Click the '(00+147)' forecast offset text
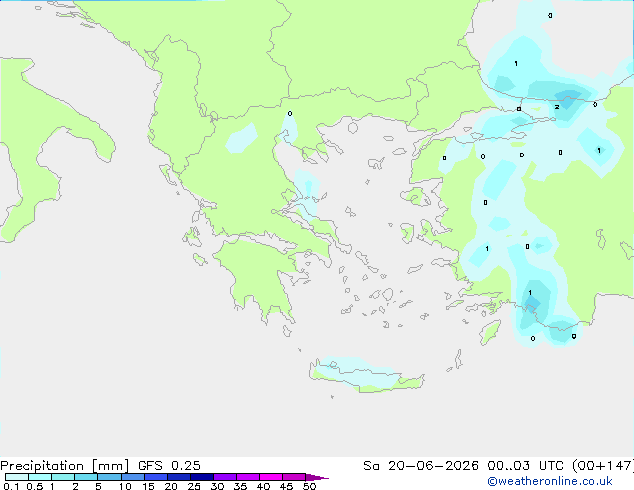The height and width of the screenshot is (490, 634). (603, 466)
